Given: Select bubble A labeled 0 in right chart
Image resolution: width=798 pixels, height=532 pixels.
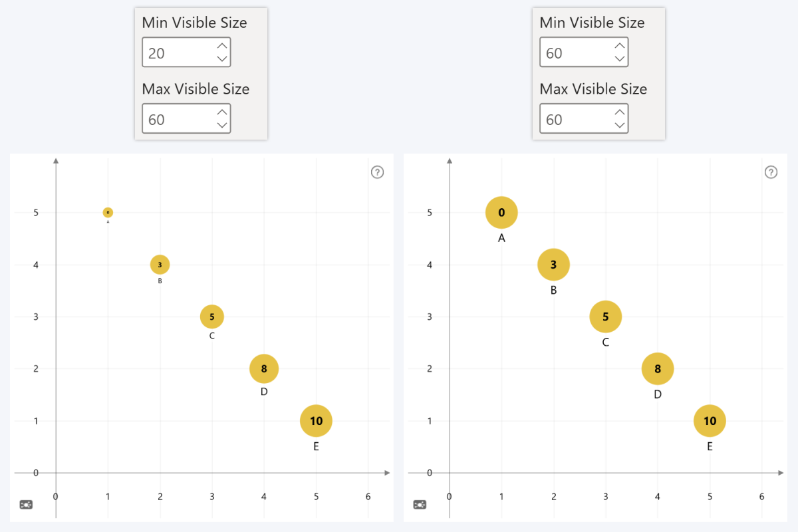Looking at the screenshot, I should [501, 212].
